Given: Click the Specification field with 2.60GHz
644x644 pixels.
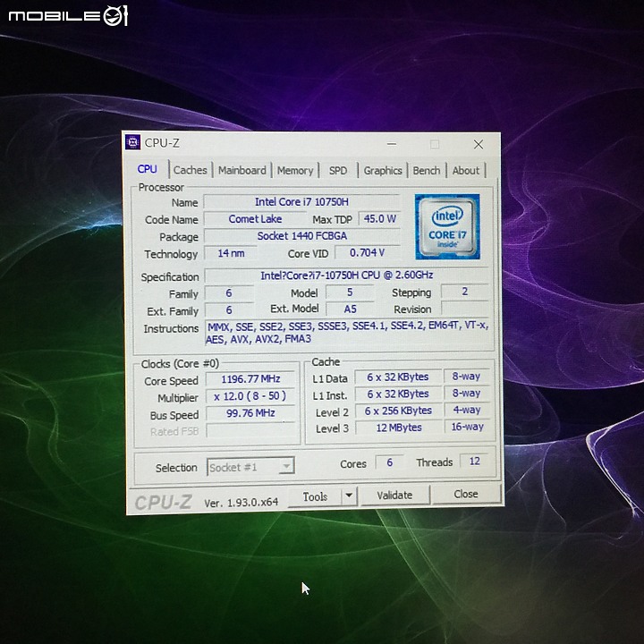Looking at the screenshot, I should tap(347, 275).
